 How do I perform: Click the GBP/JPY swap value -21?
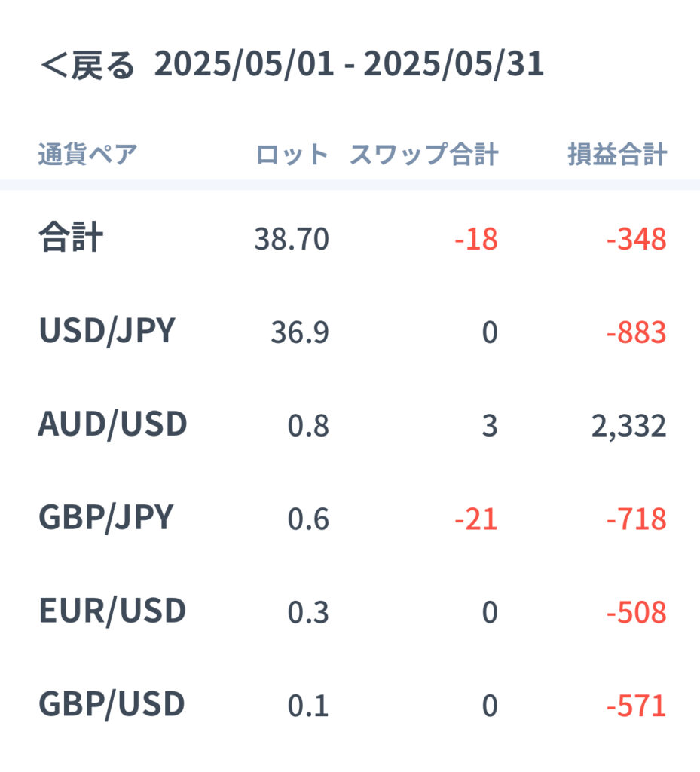click(476, 519)
